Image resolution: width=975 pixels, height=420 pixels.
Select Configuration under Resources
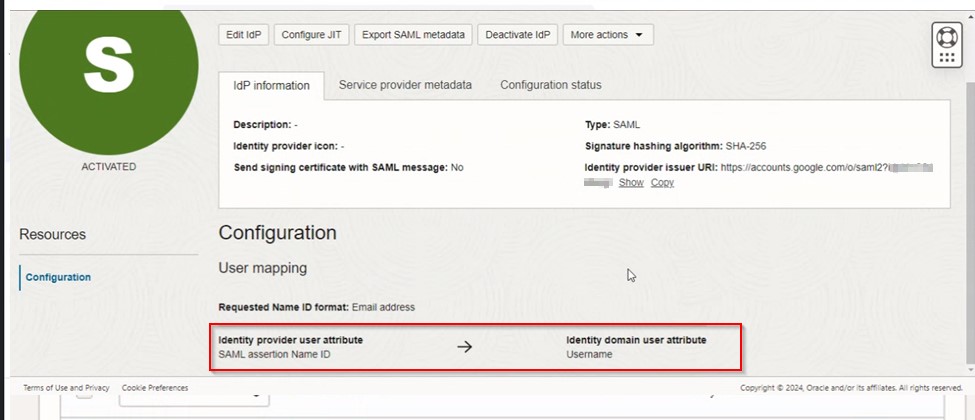[58, 278]
